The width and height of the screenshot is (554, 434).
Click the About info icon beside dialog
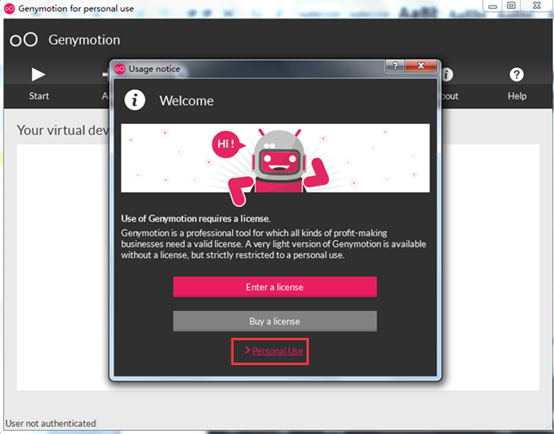pyautogui.click(x=447, y=75)
